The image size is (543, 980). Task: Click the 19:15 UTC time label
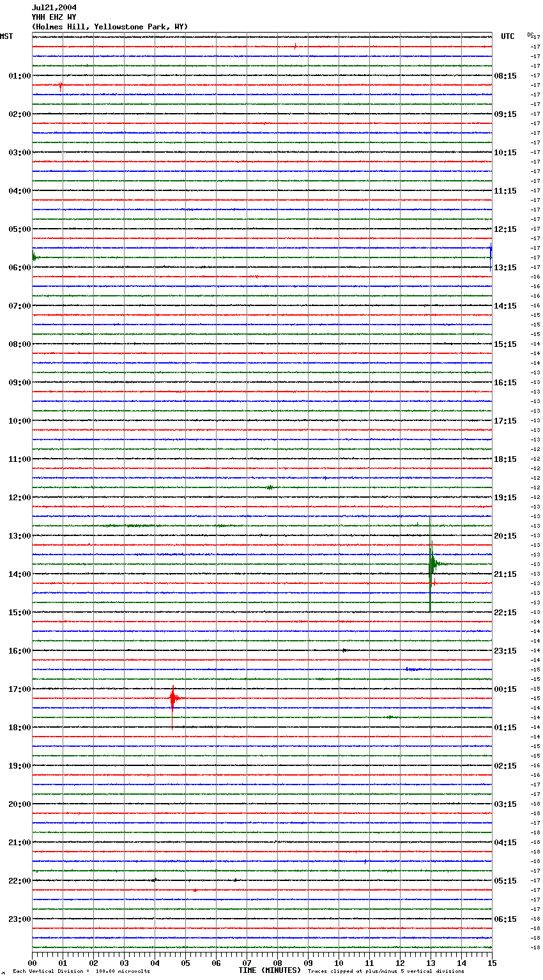point(505,498)
